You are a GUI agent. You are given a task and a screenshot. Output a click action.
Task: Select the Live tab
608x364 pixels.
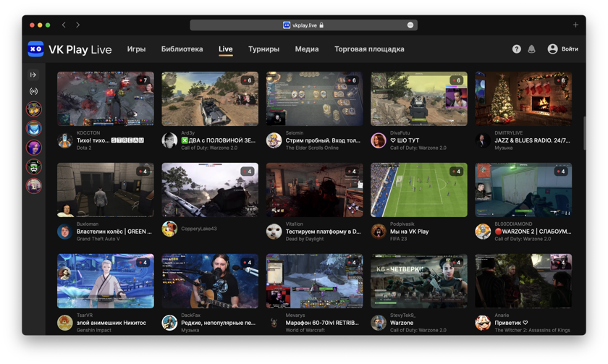226,48
